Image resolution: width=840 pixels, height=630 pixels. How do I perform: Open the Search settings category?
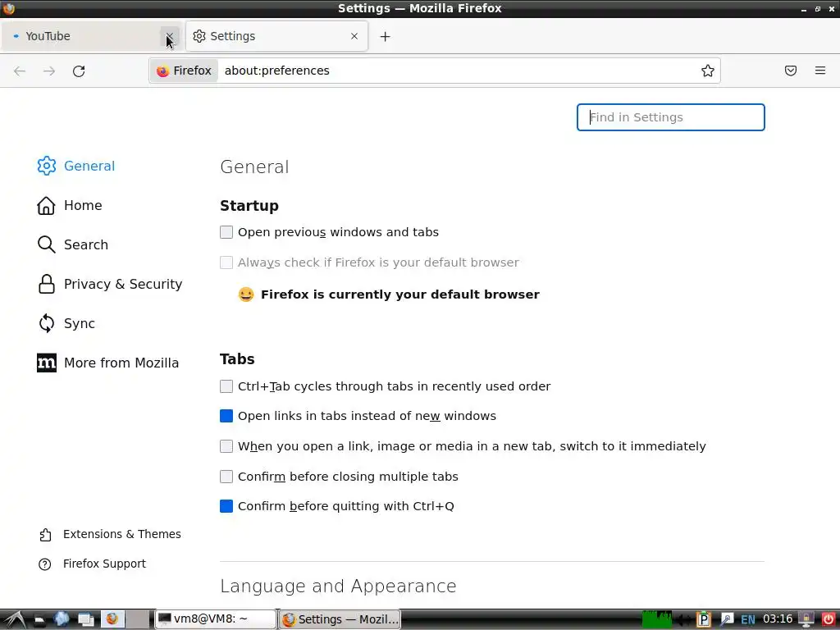[73, 244]
